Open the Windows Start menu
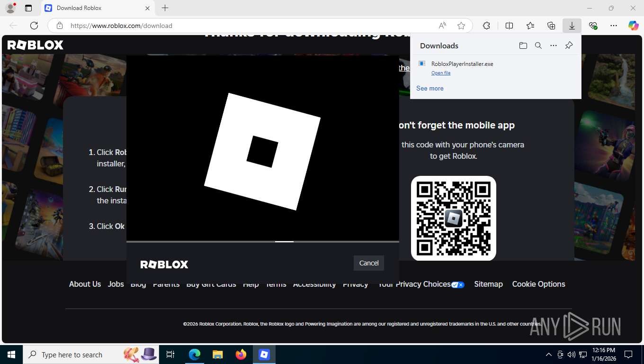 click(x=11, y=355)
